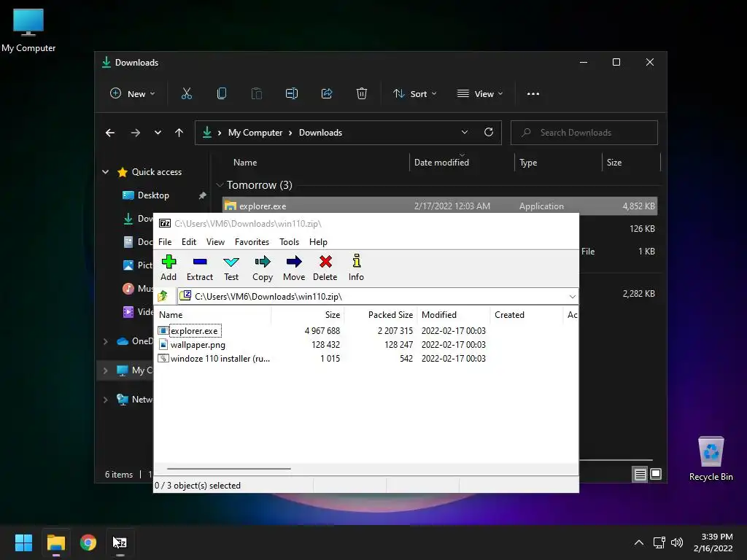Open the 7-Zip path dropdown arrow

point(572,296)
